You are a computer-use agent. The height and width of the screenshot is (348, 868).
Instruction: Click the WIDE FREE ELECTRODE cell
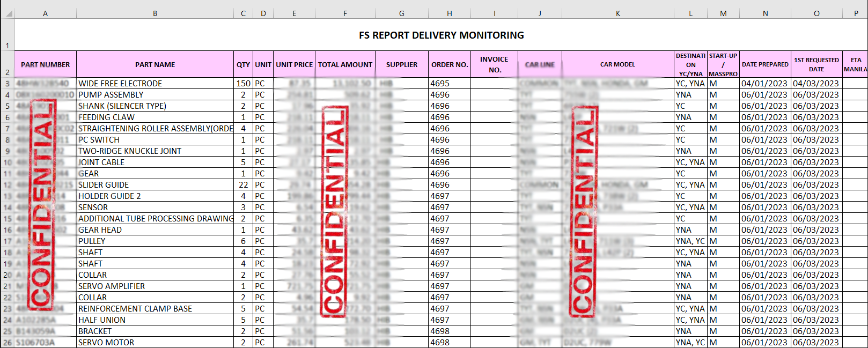click(x=155, y=84)
